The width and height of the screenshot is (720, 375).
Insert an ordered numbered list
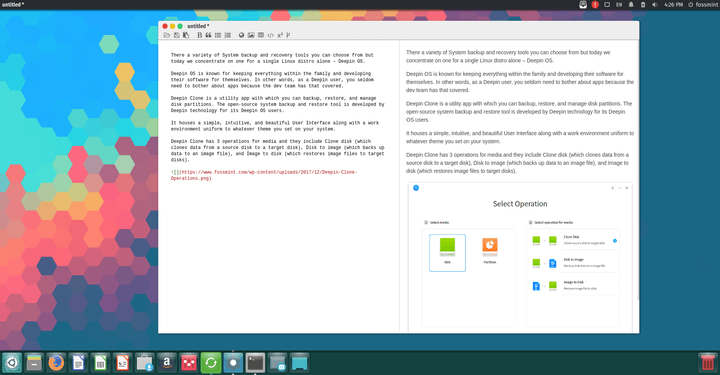[228, 35]
